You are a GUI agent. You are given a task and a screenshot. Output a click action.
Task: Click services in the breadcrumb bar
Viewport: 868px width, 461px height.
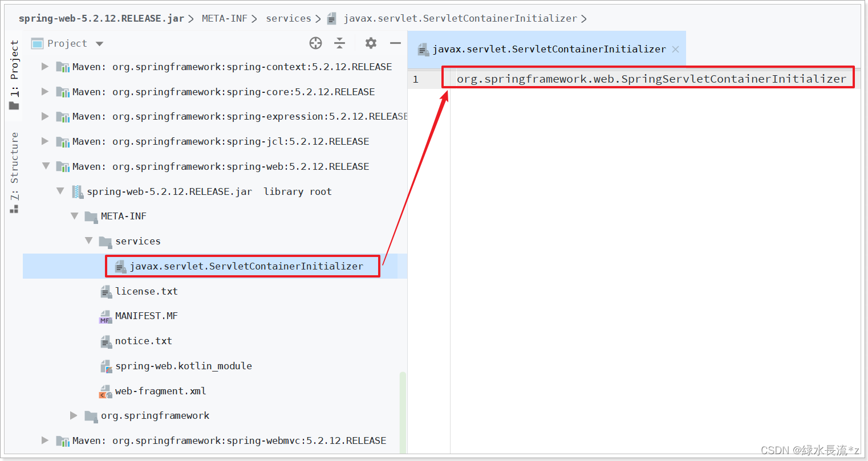289,18
